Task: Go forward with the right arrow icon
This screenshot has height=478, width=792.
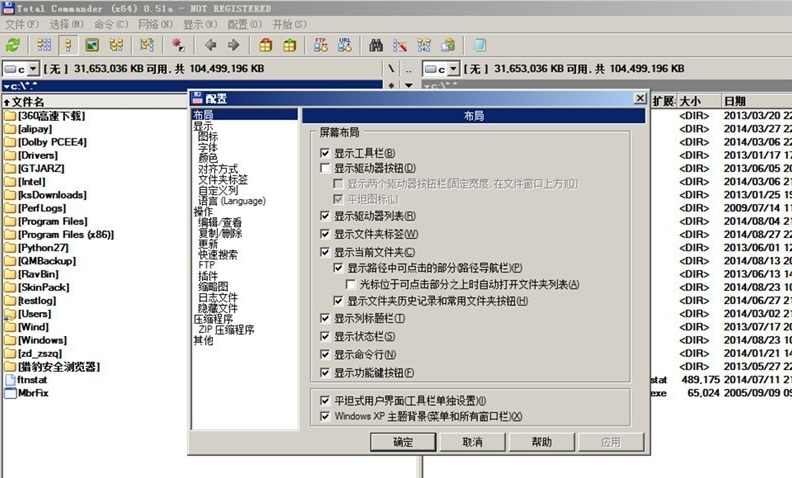Action: click(233, 45)
